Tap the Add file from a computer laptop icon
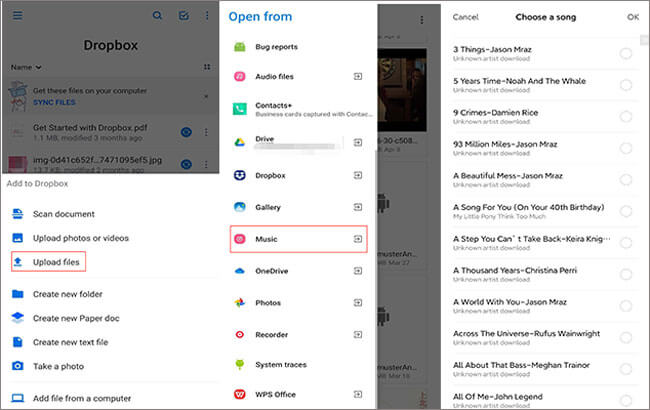This screenshot has width=650, height=410. 17,398
